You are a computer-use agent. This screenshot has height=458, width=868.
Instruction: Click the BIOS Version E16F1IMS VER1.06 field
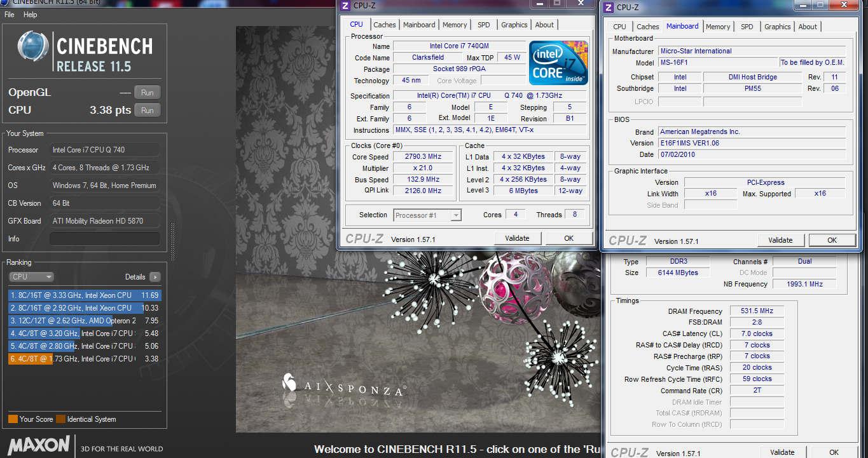coord(752,143)
